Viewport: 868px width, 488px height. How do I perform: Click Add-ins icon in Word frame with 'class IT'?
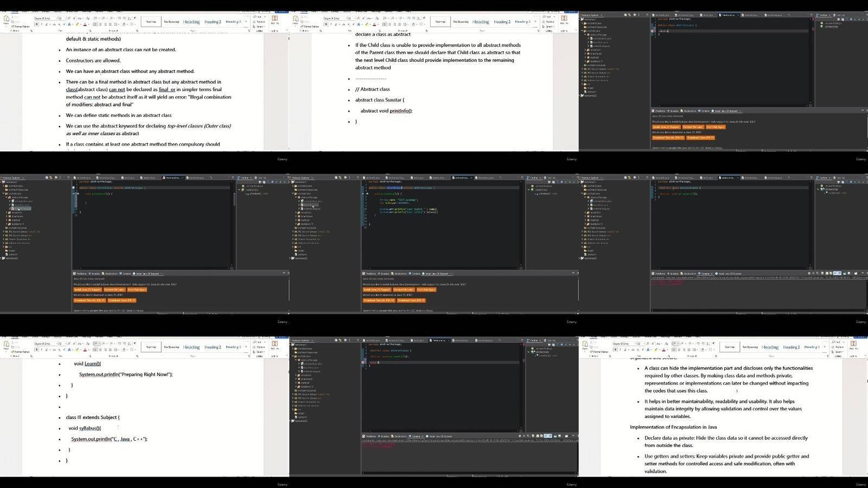pyautogui.click(x=275, y=345)
